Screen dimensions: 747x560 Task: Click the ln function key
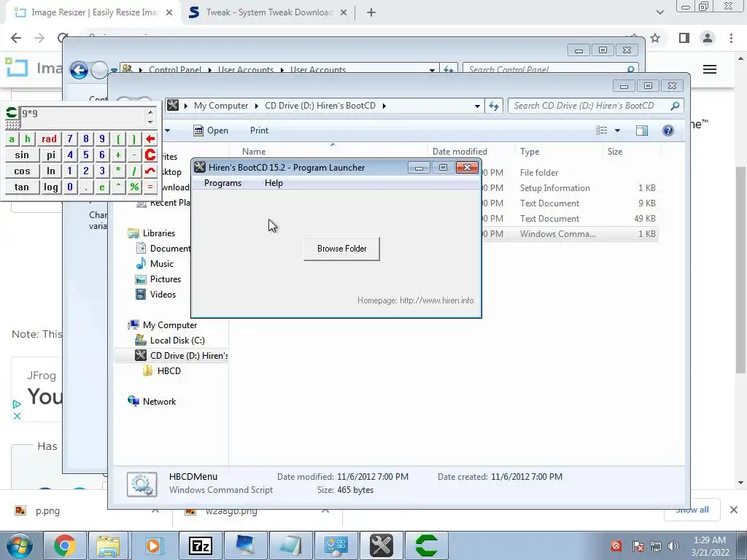(x=51, y=171)
